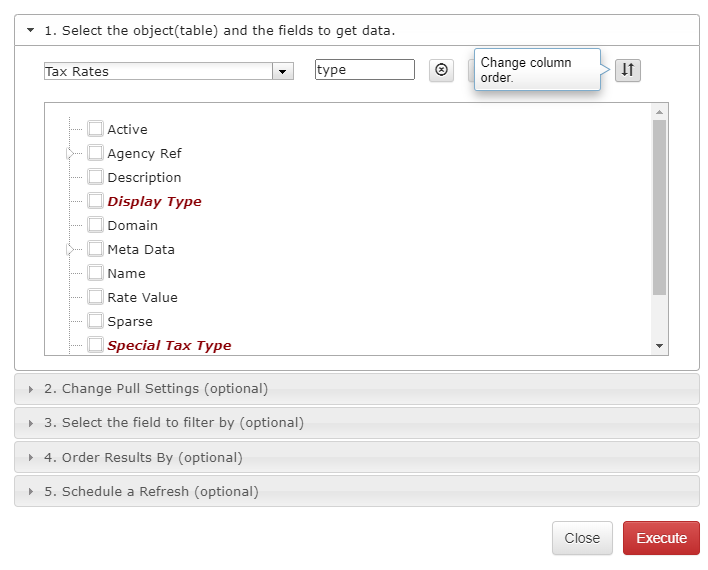
Task: Click the Close button
Action: point(582,538)
